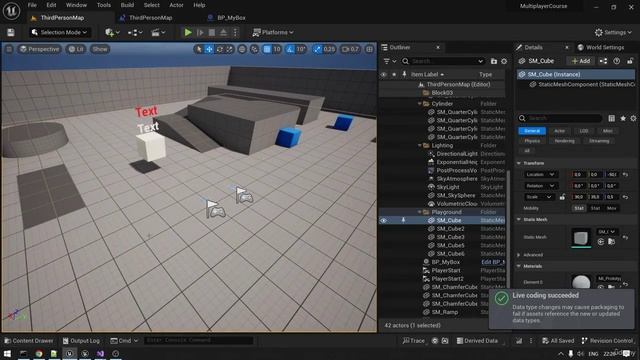Open the viewport options hamburger menu
640x360 pixels.
9,49
